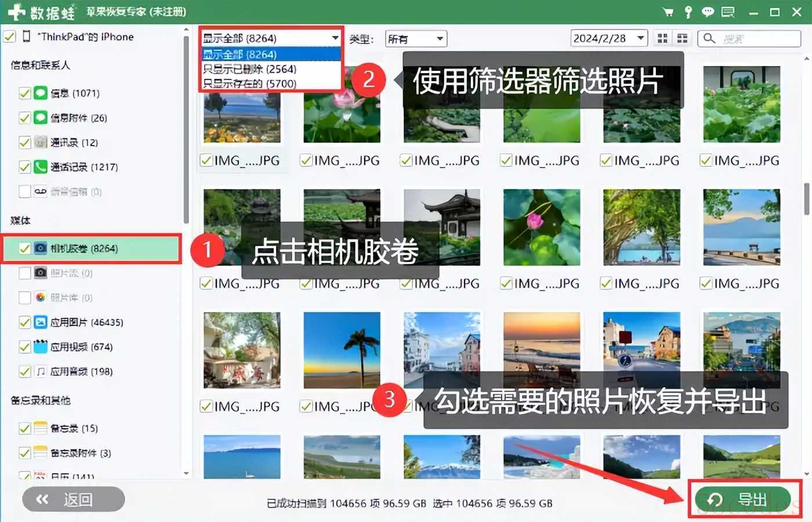Viewport: 812px width, 522px height.
Task: Click the App Videos (674) icon
Action: coord(40,347)
